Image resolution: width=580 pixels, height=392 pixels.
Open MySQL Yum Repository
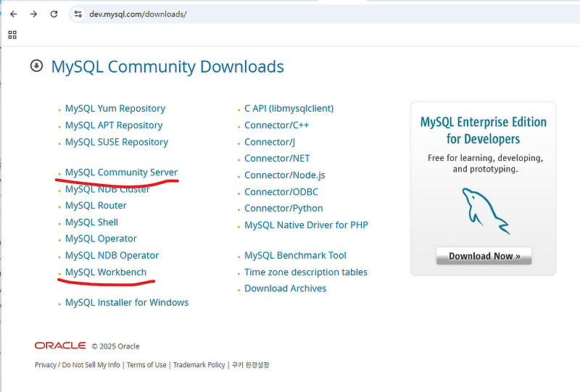115,109
